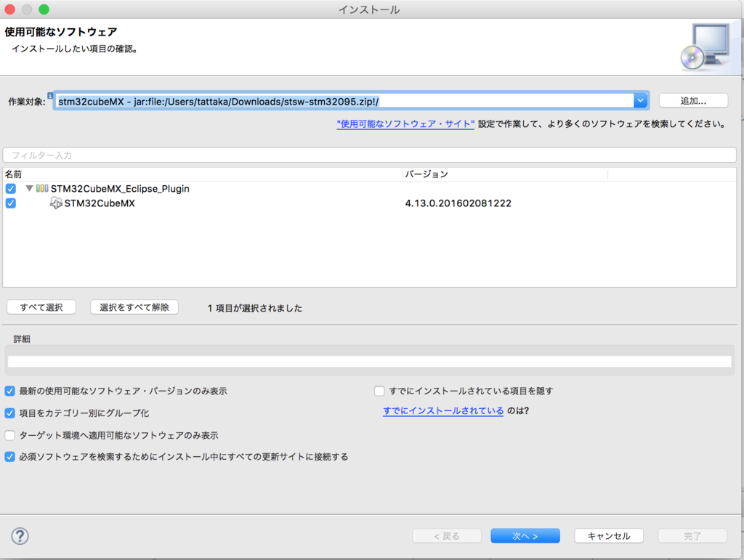
Task: Select version text 4.13.0.201602081222
Action: (x=458, y=203)
